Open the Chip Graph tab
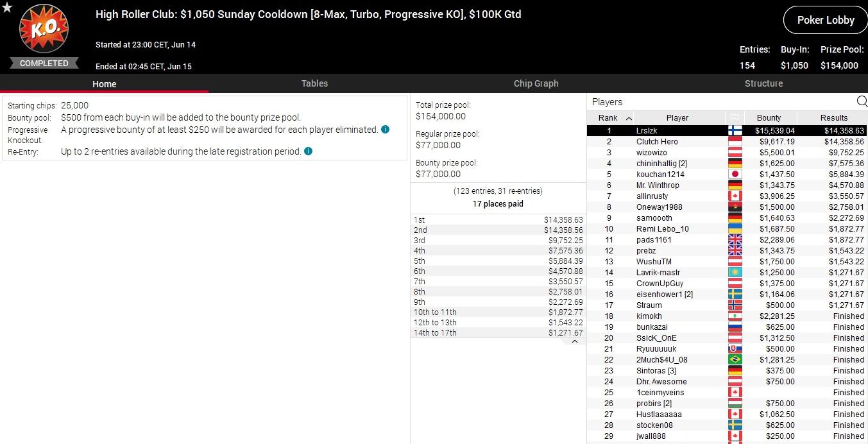 coord(536,83)
